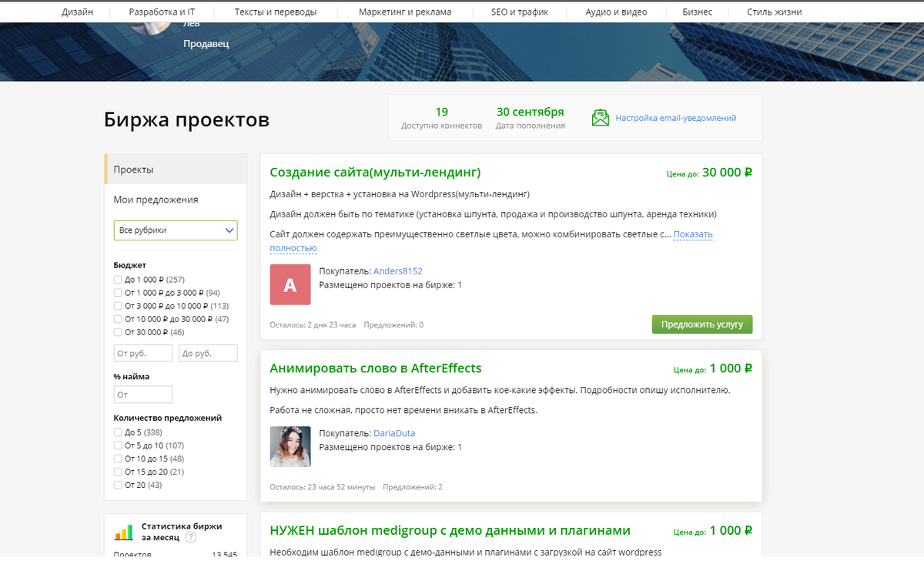Open the Стиль жизни menu category

[x=774, y=12]
